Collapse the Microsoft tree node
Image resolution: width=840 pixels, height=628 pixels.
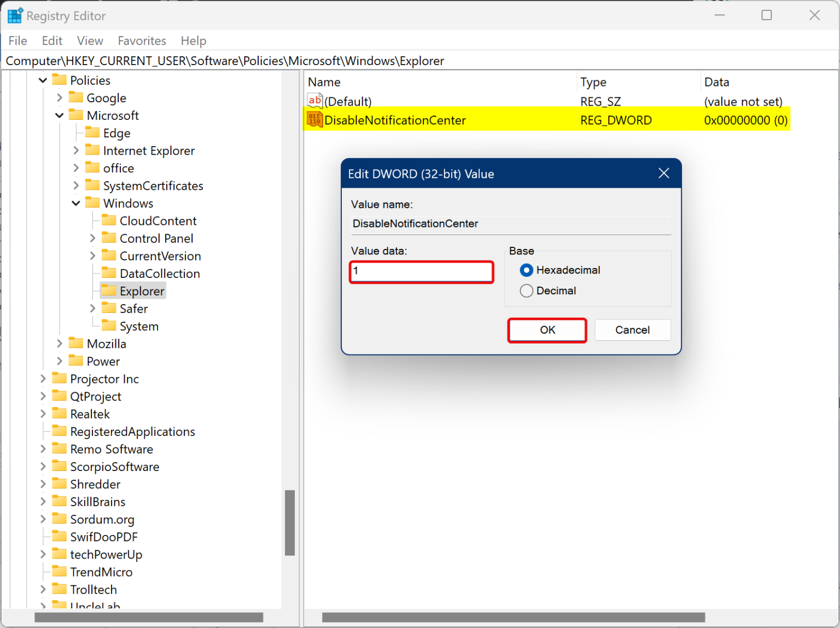[x=59, y=115]
